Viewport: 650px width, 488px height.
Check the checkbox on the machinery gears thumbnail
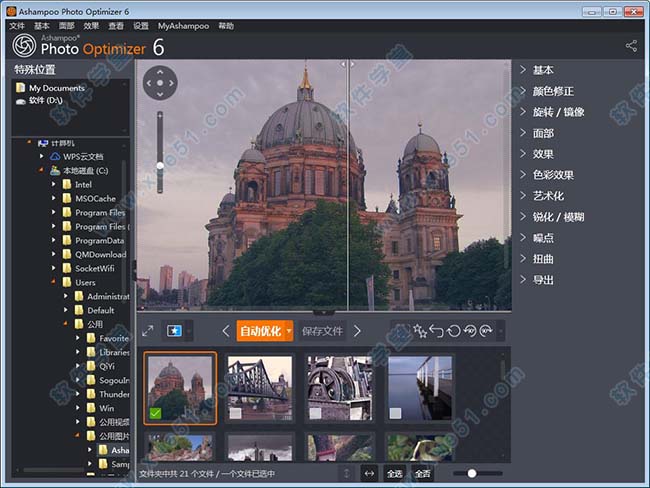pos(315,413)
